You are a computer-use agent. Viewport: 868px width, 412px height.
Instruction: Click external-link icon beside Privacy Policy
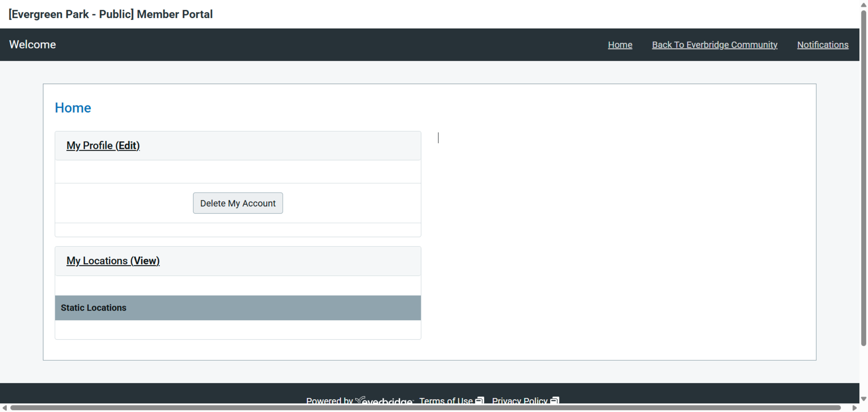tap(554, 400)
